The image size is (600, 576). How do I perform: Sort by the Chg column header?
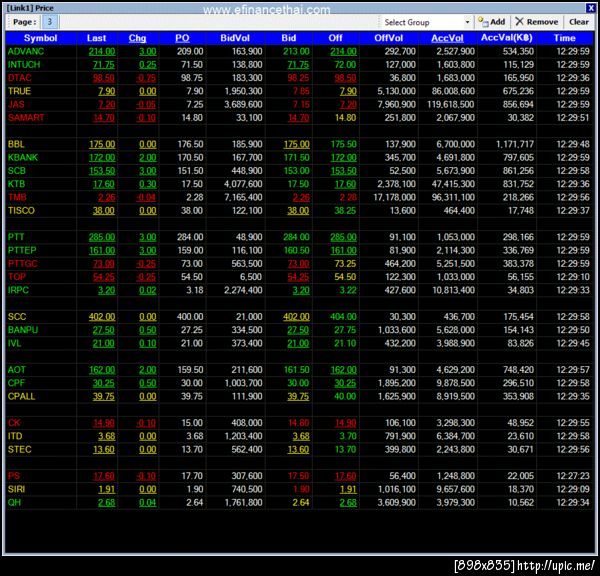tap(137, 38)
